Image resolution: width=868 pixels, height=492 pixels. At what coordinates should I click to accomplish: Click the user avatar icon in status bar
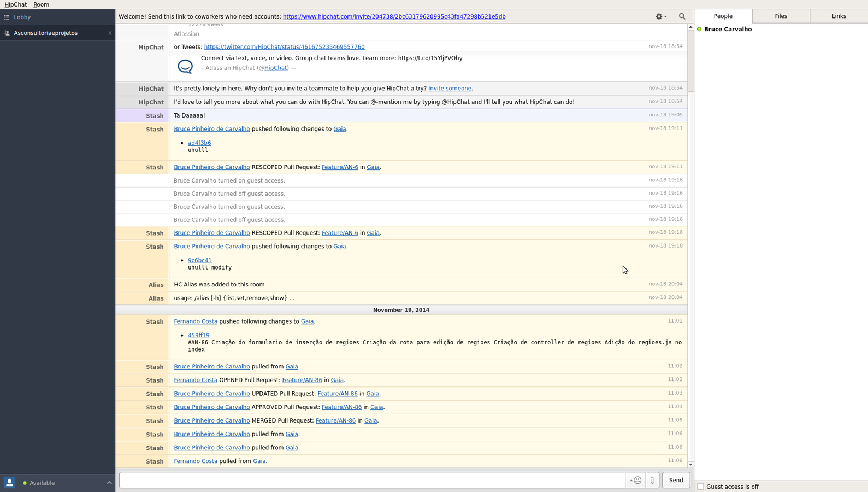point(10,483)
